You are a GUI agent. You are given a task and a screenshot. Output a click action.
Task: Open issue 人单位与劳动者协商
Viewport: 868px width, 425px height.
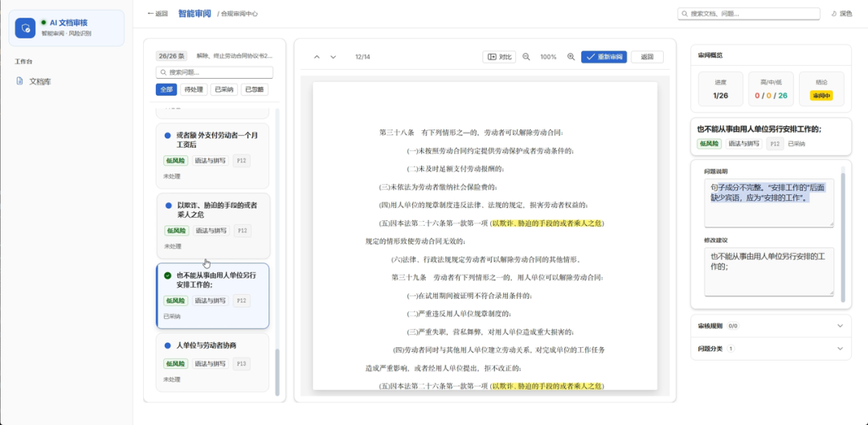[x=212, y=362]
